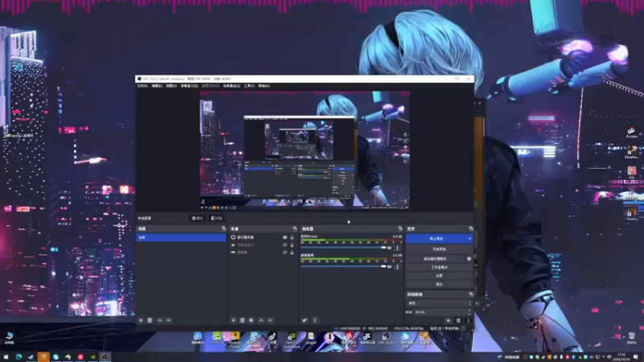Viewport: 644px width, 362px height.
Task: Adjust transition duration with the spinner arrows
Action: pos(469,312)
